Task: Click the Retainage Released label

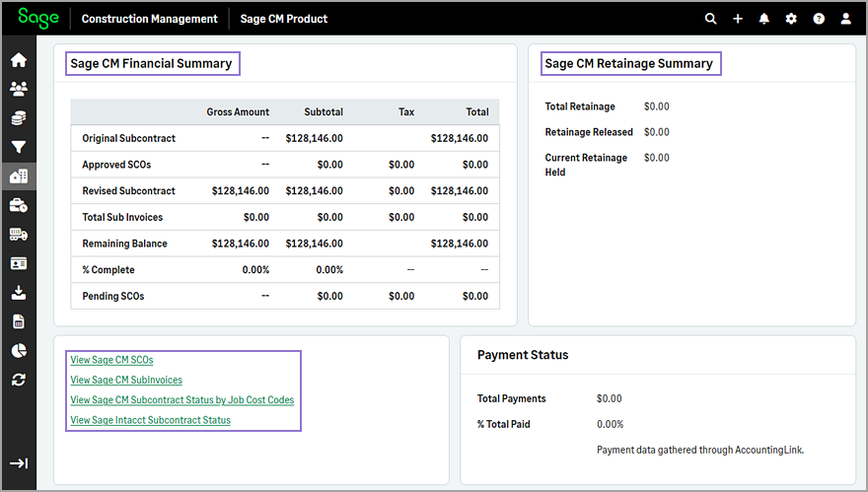Action: coord(589,132)
